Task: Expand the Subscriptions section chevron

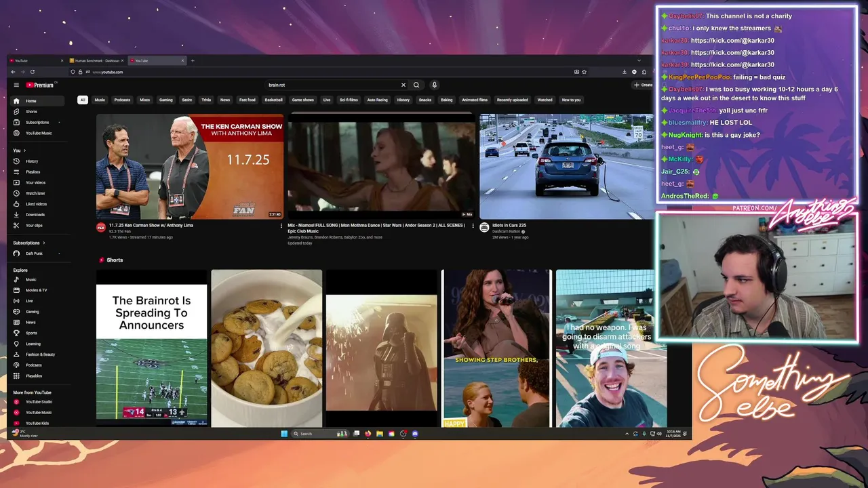Action: coord(44,243)
